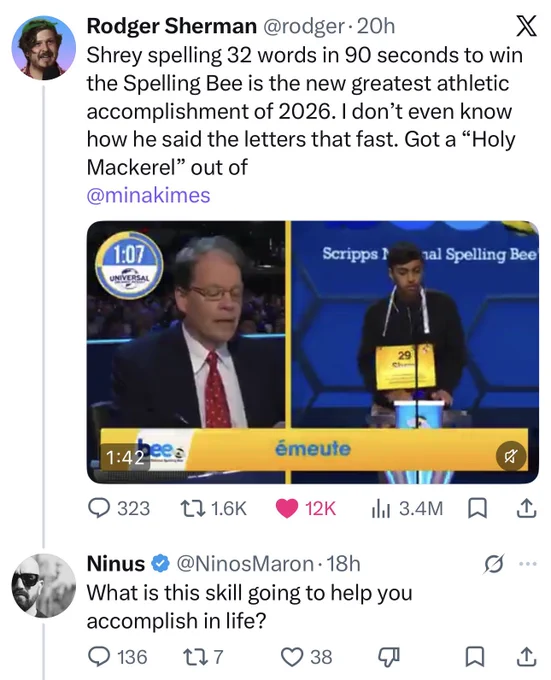
Task: Open the @NinosMaron handle
Action: (245, 563)
